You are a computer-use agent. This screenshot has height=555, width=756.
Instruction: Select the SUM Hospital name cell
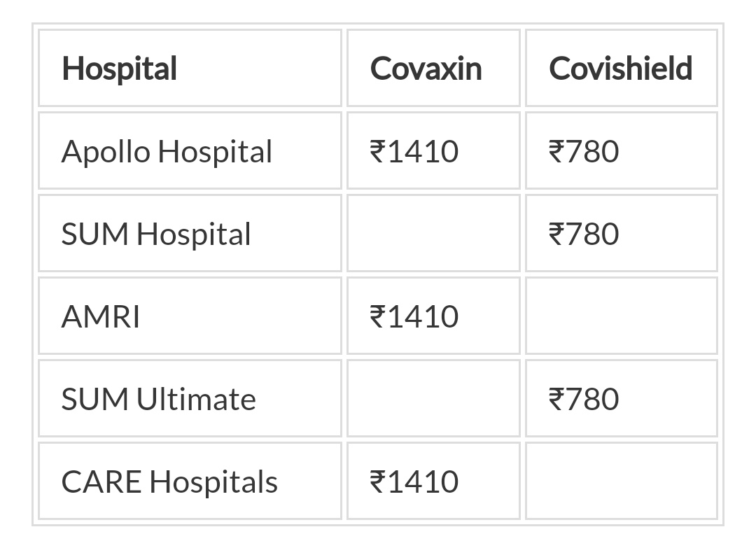(156, 234)
